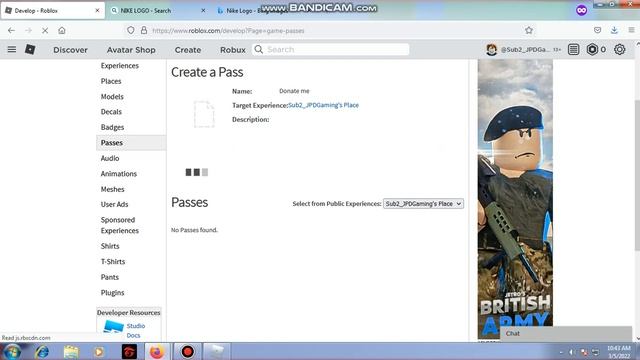640x360 pixels.
Task: Select Animations in the sidebar
Action: pos(119,174)
